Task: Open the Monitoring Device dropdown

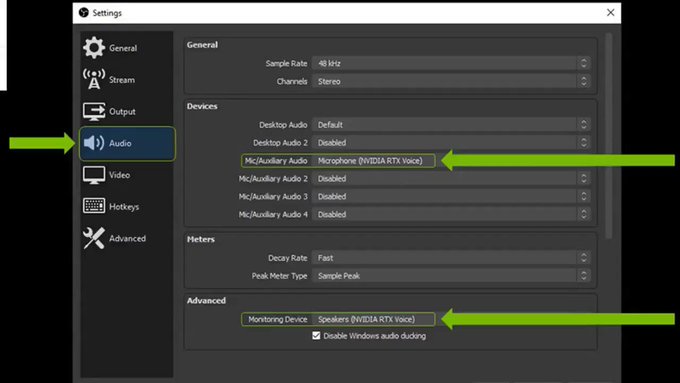Action: click(x=373, y=319)
